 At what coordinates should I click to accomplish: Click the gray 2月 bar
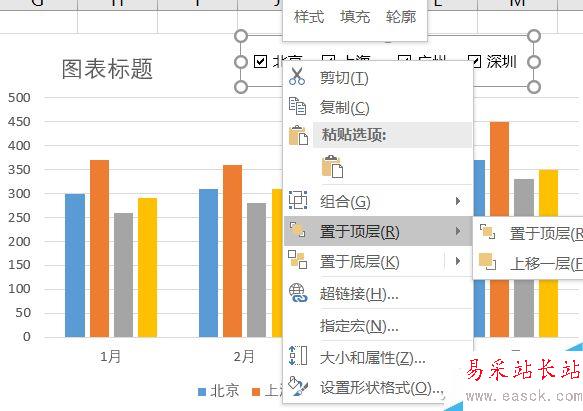[257, 270]
